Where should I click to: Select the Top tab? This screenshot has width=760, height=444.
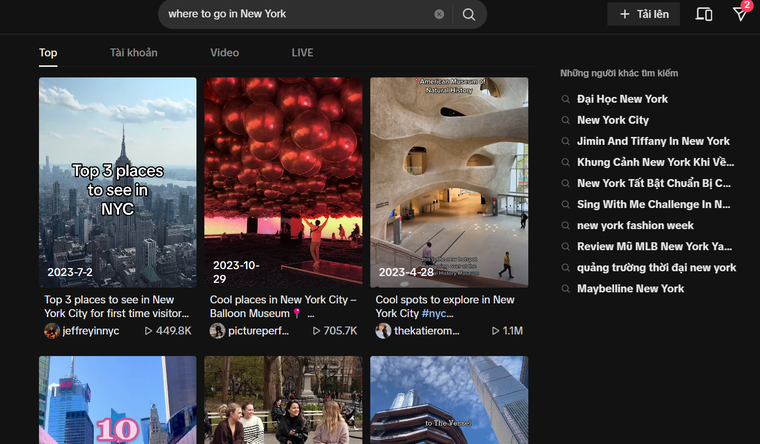[48, 52]
